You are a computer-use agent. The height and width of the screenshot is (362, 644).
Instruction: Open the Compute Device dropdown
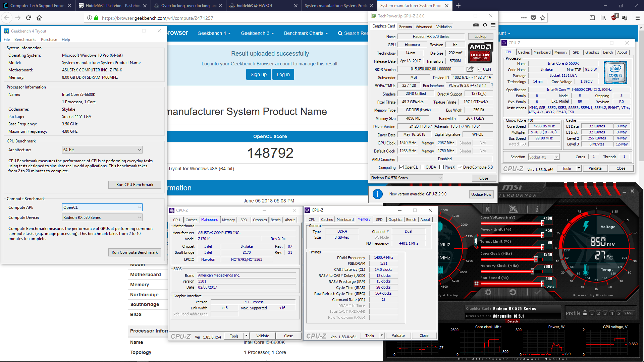coord(102,218)
